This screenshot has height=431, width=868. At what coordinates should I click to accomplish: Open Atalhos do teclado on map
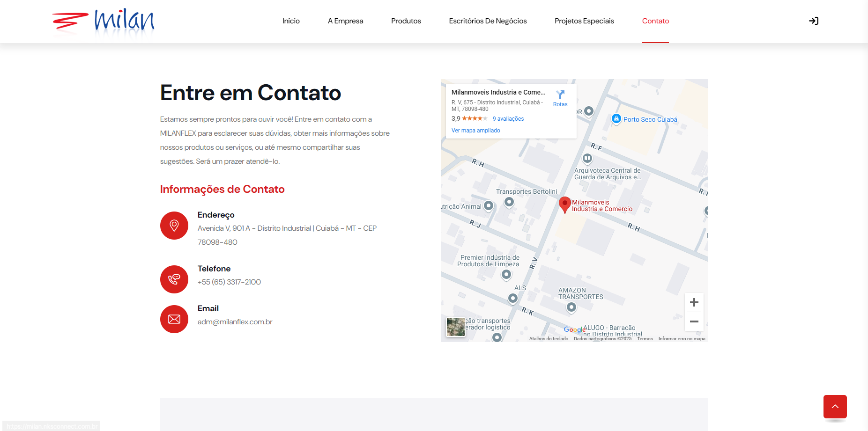549,339
